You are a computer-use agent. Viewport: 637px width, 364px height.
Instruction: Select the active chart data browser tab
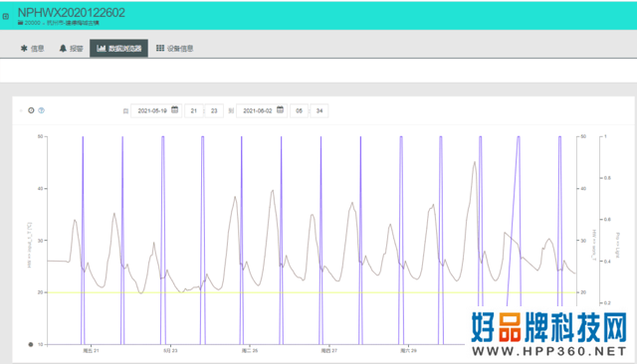coord(118,49)
